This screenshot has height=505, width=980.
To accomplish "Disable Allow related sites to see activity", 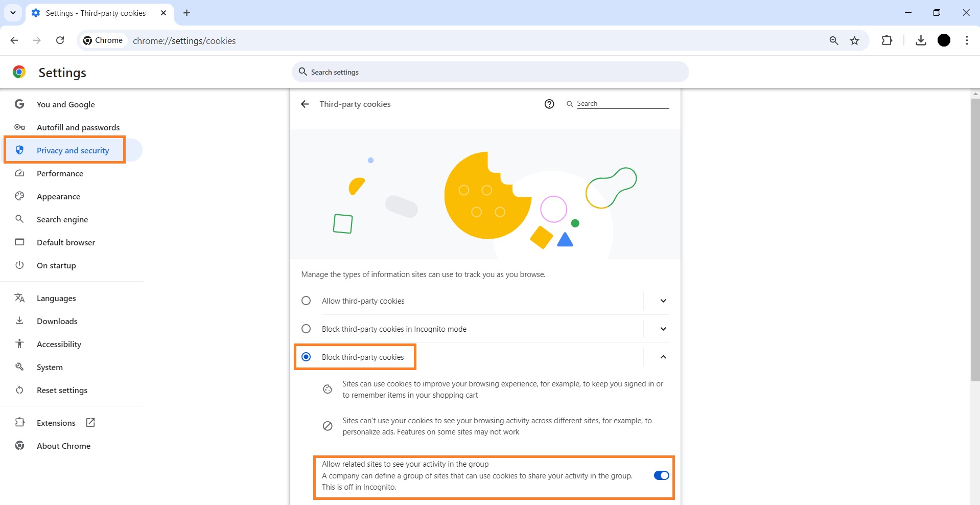I will 660,475.
